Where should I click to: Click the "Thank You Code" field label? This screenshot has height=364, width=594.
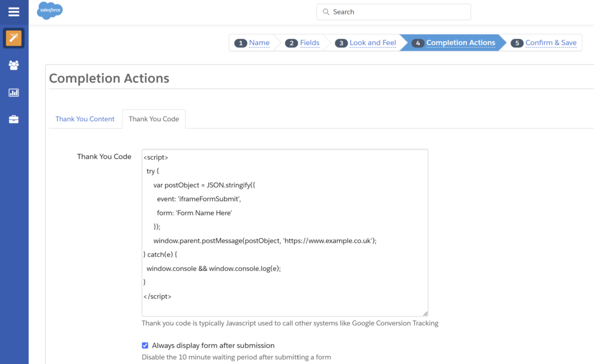[104, 156]
